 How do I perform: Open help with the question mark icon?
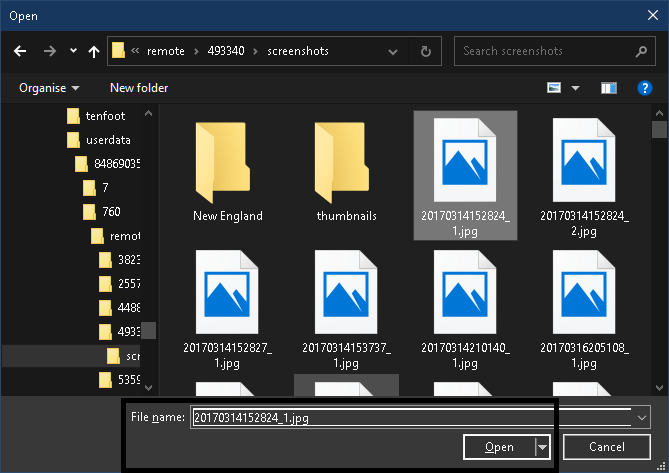tap(645, 88)
